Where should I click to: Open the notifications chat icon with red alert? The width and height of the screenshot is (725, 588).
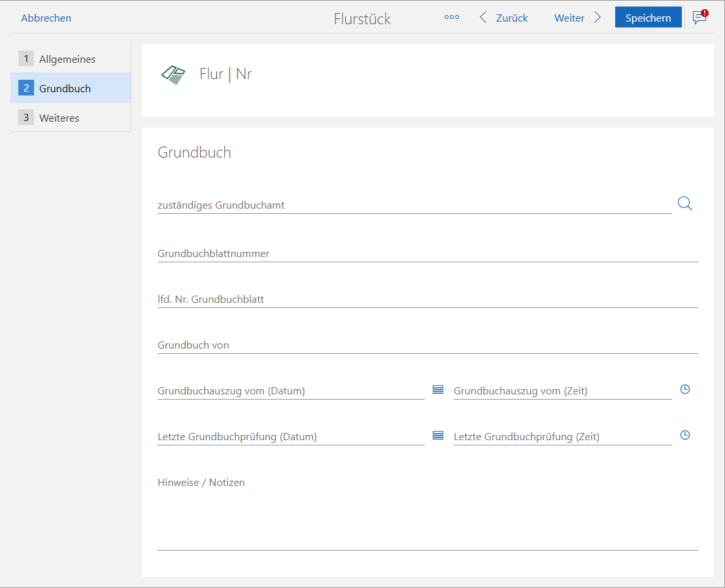700,18
